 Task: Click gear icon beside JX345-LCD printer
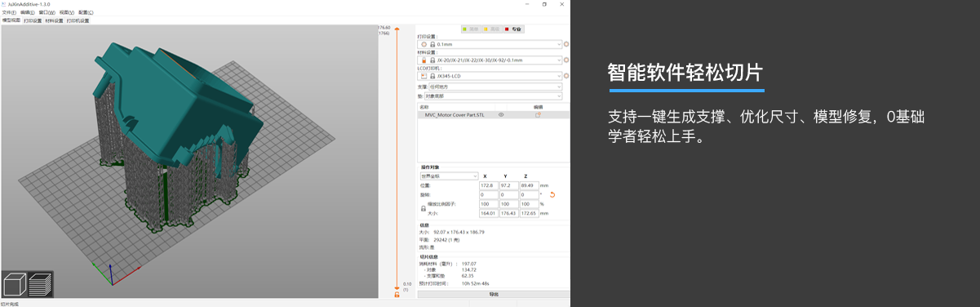pos(566,76)
